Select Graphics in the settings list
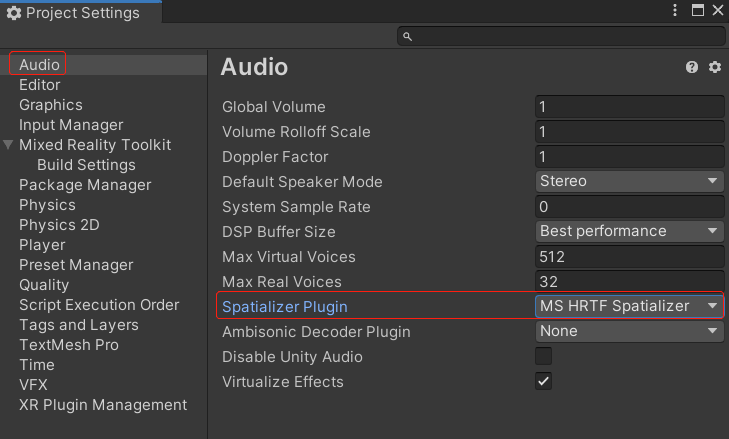 pos(51,105)
